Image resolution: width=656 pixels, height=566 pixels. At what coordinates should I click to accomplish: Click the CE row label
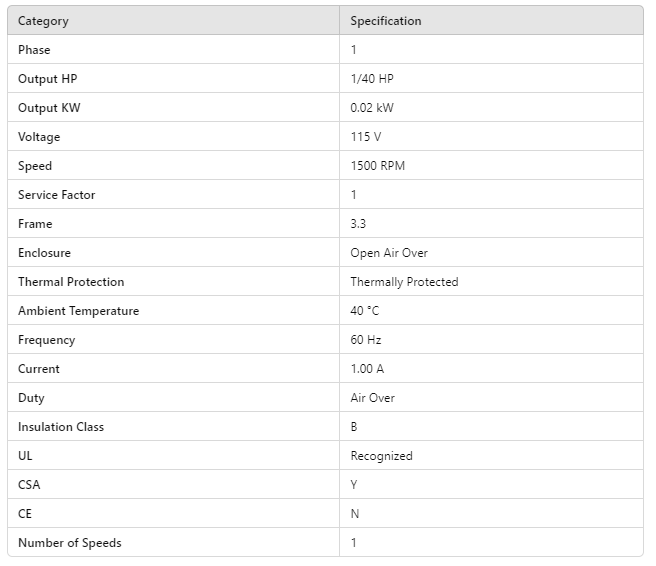25,514
